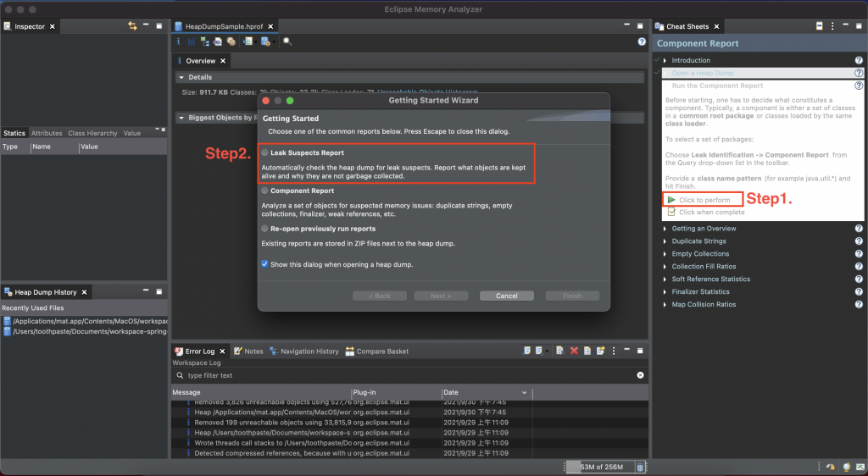
Task: Click the help icon in the editor toolbar
Action: 642,42
